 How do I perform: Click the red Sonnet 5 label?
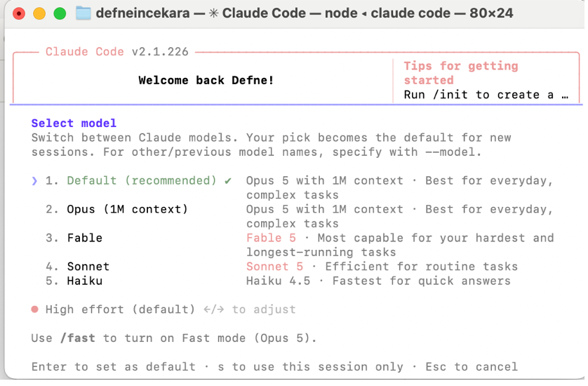pyautogui.click(x=274, y=266)
